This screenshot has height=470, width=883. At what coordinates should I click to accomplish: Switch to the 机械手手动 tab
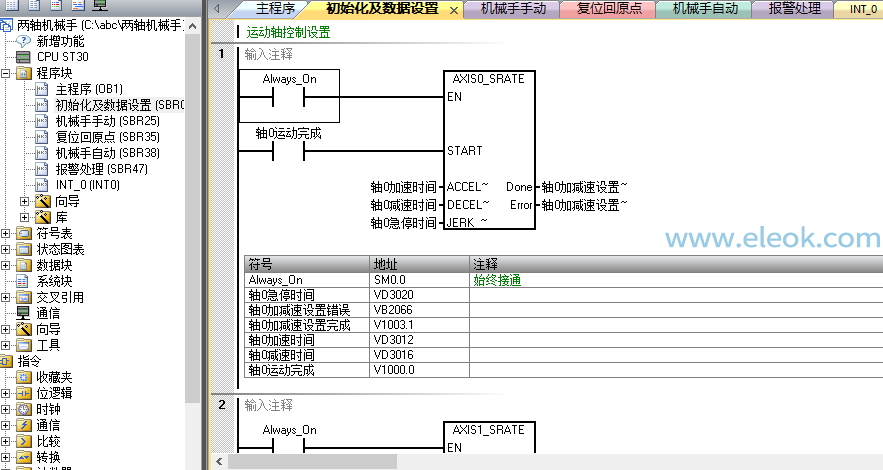[513, 9]
